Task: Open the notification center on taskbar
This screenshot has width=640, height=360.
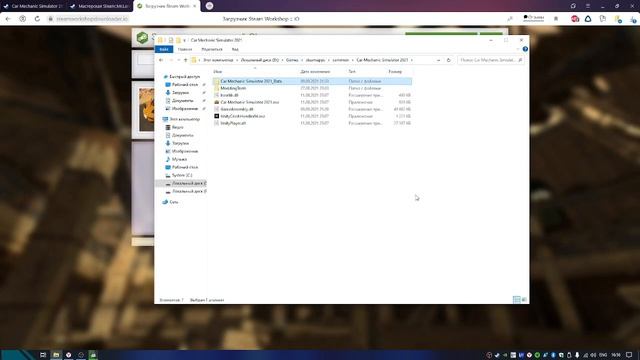Action: click(x=629, y=355)
